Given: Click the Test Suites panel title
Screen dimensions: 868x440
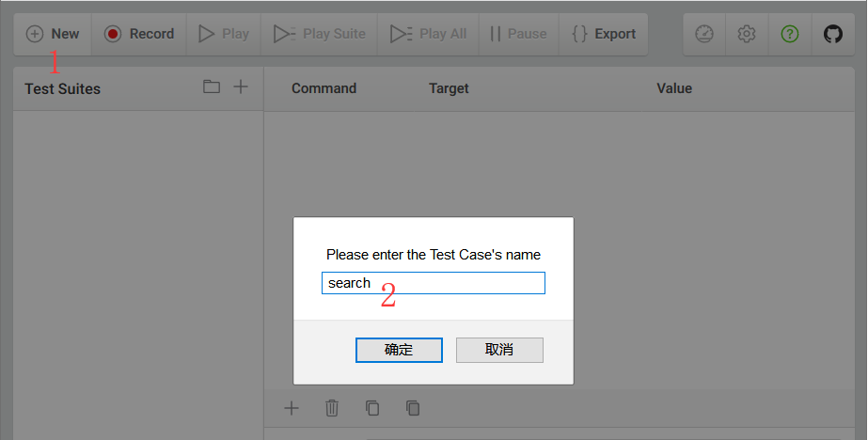Looking at the screenshot, I should pos(63,89).
